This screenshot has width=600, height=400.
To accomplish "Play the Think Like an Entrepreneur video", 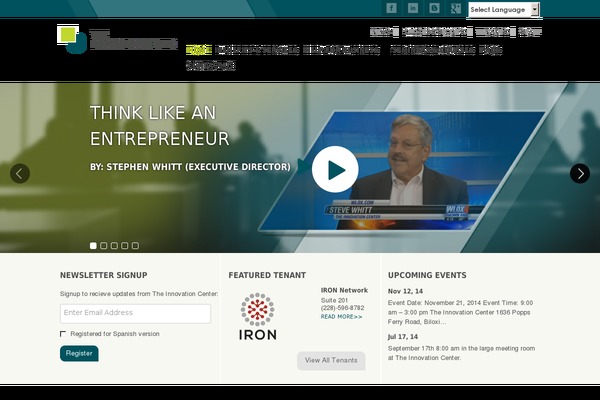I will (x=334, y=170).
